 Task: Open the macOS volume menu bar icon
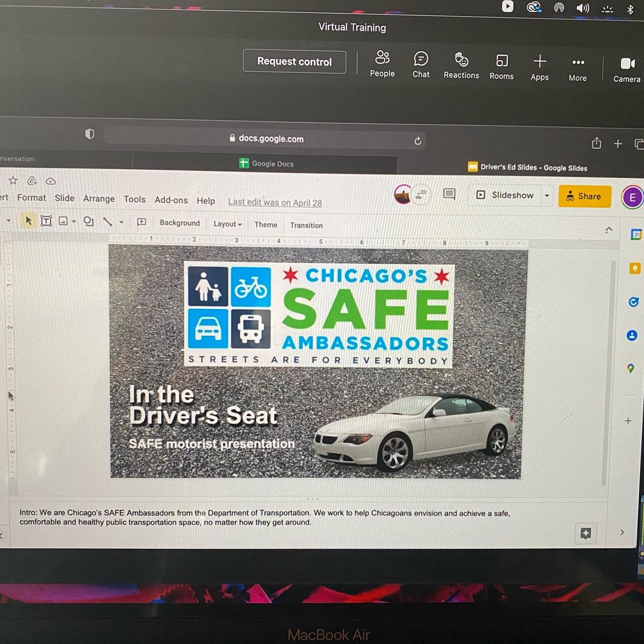click(x=582, y=8)
